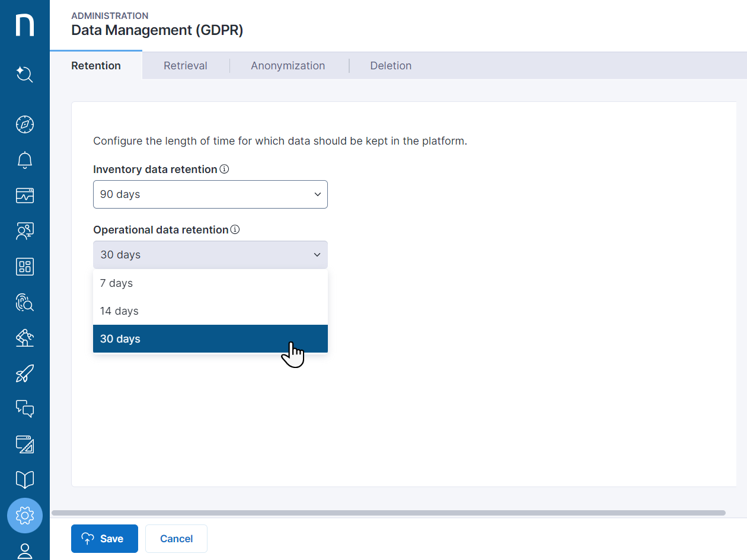Click the open book icon

click(x=24, y=479)
